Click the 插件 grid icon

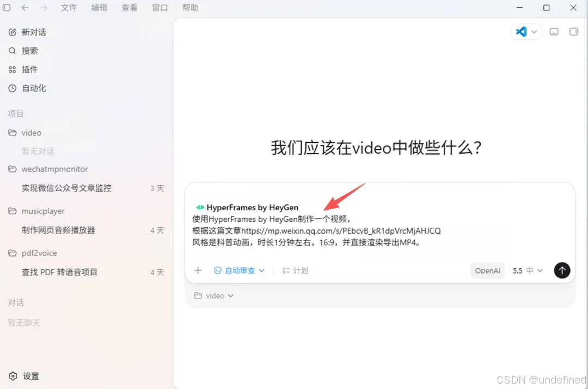point(13,69)
